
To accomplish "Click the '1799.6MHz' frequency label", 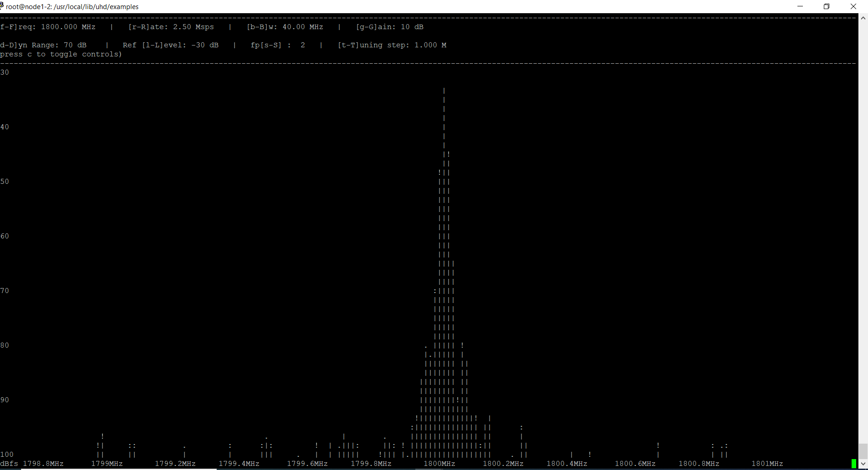I will [x=307, y=464].
